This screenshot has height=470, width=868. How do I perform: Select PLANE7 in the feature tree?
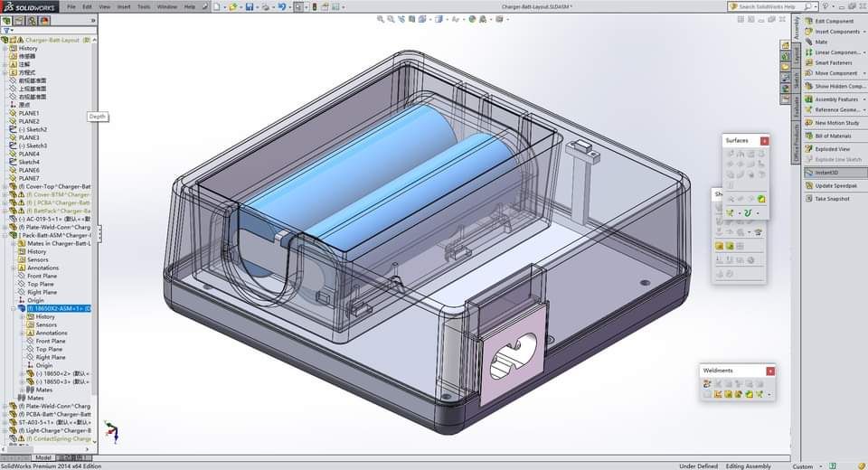pos(29,178)
